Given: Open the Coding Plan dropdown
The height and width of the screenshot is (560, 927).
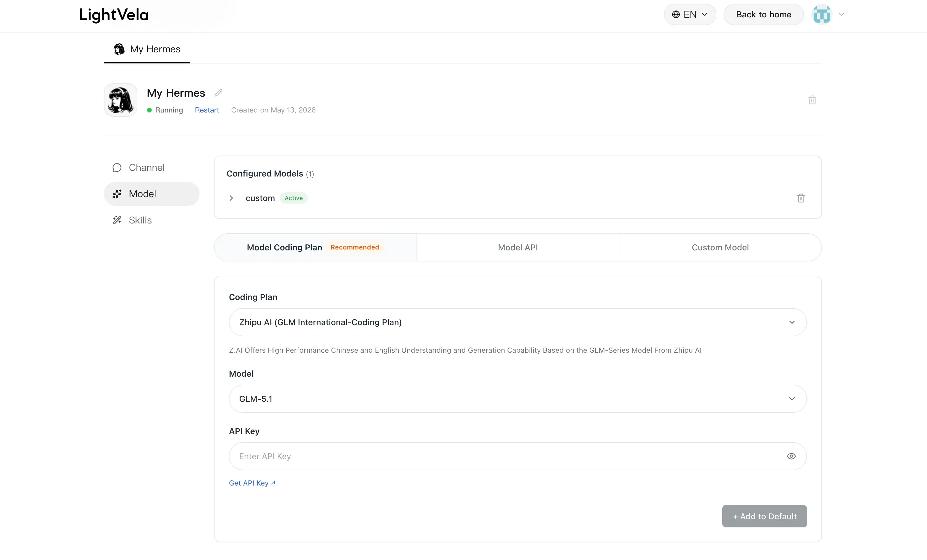Looking at the screenshot, I should [x=518, y=322].
